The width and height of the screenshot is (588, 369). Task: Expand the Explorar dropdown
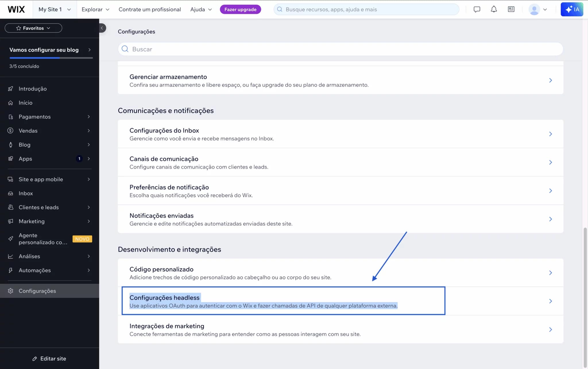point(95,9)
